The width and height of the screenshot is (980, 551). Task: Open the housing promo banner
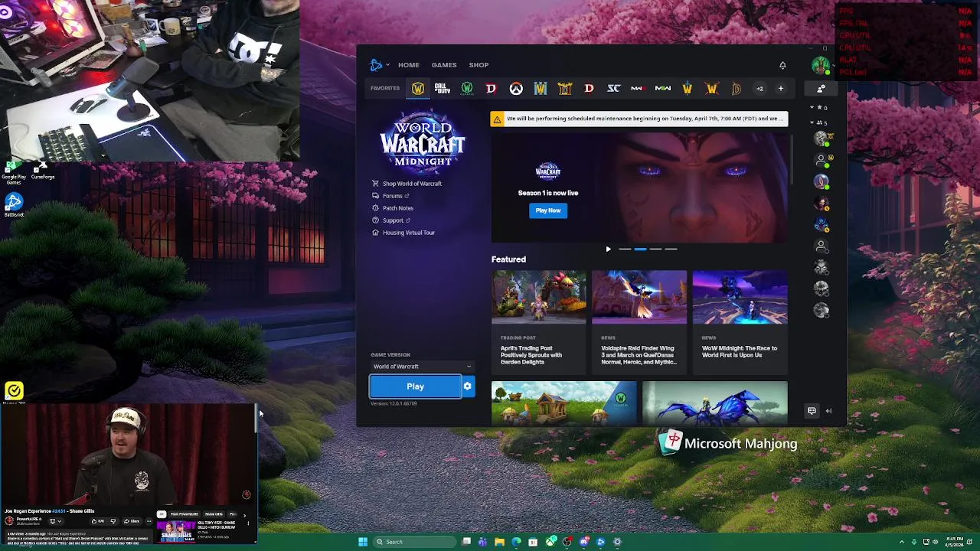[x=563, y=403]
